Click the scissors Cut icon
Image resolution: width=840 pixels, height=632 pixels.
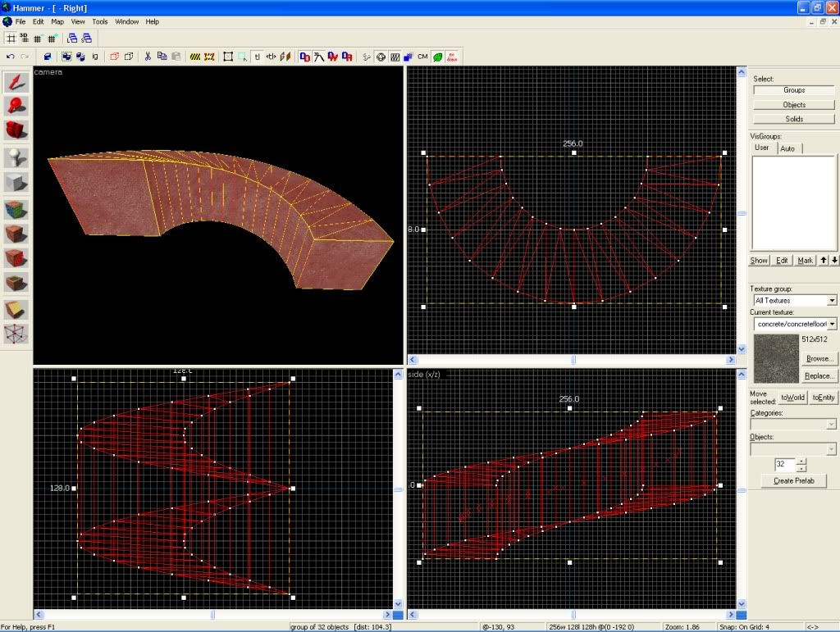[147, 57]
